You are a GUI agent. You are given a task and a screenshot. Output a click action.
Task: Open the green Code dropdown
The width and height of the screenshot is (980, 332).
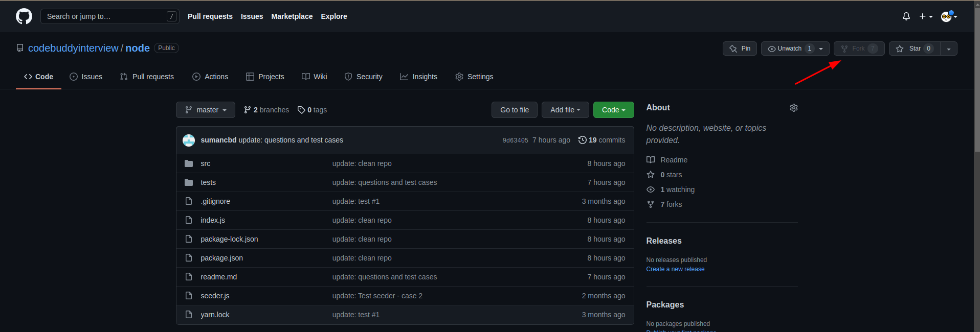[613, 110]
